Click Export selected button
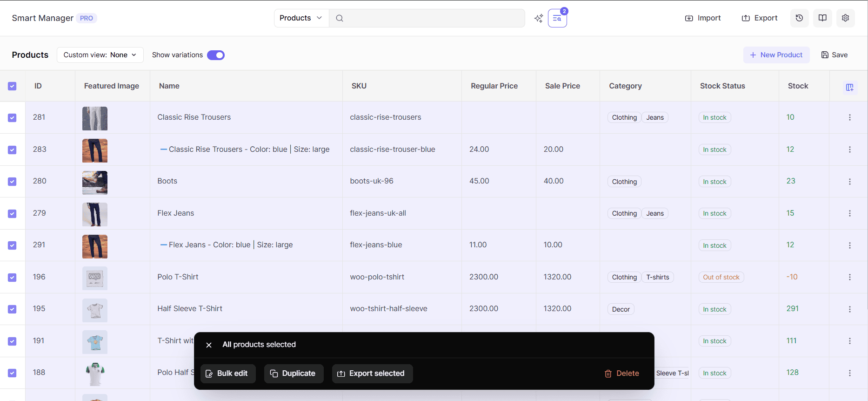868x401 pixels. 372,374
